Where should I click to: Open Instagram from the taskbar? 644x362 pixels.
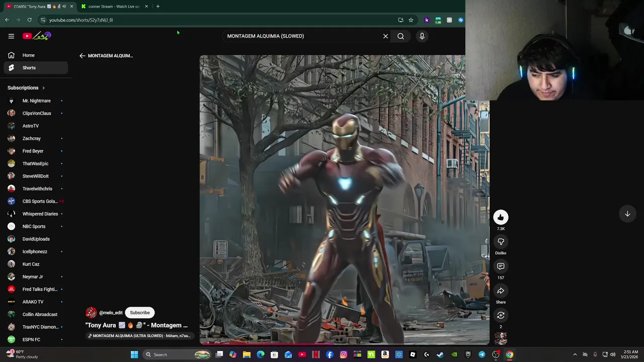click(x=344, y=354)
